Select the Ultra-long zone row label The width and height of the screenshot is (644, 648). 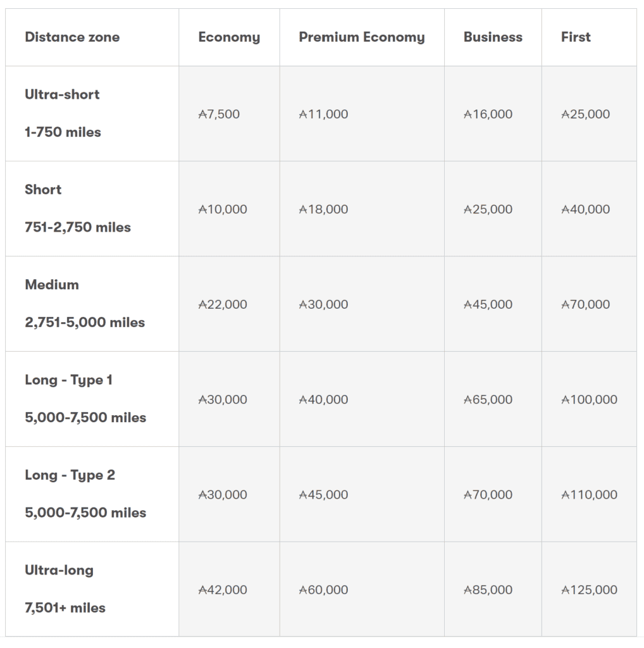click(59, 570)
